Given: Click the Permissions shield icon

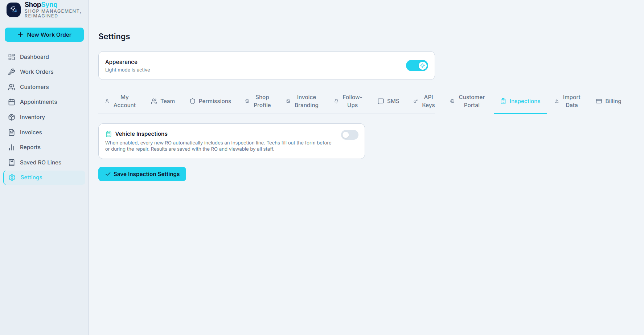Looking at the screenshot, I should point(193,101).
